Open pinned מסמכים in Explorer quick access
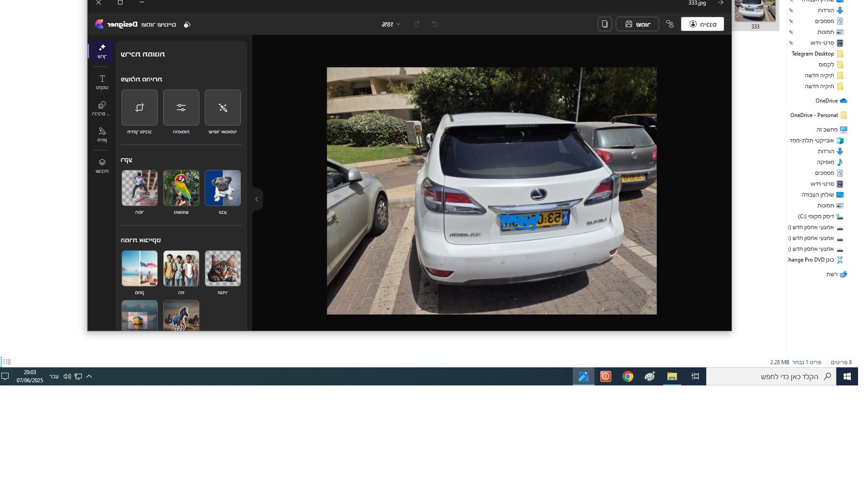The width and height of the screenshot is (868, 488). 829,21
